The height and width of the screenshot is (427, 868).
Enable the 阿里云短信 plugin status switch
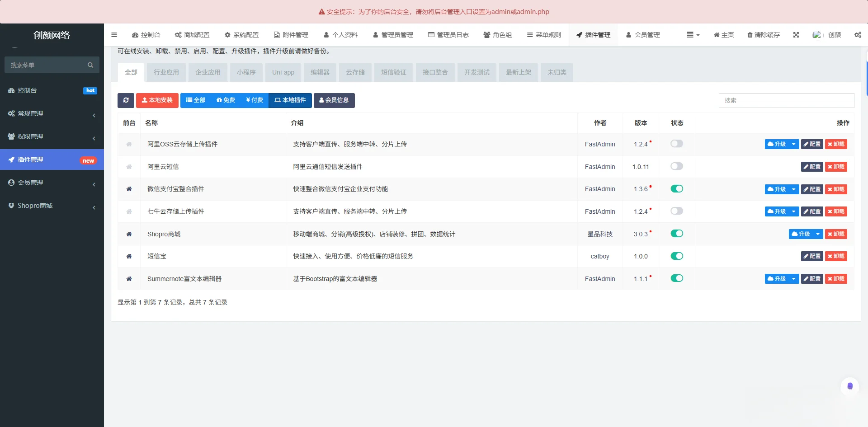pos(677,166)
